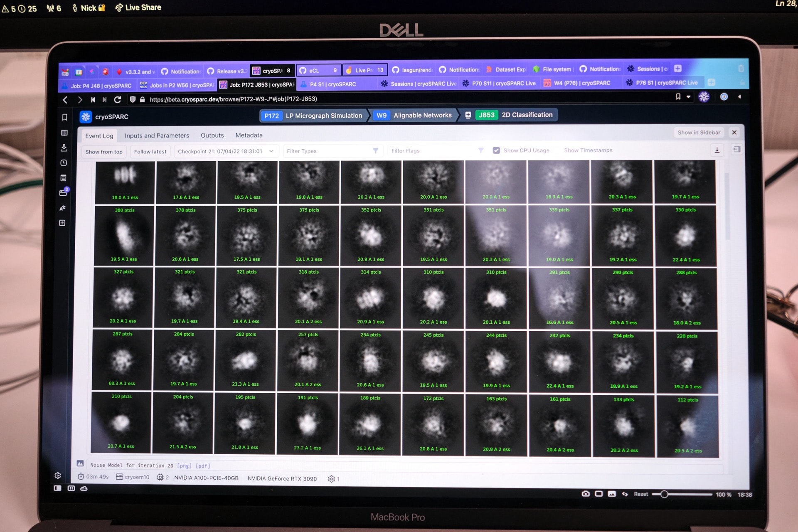Reload the page with refresh icon
Viewport: 798px width, 532px height.
[x=118, y=100]
